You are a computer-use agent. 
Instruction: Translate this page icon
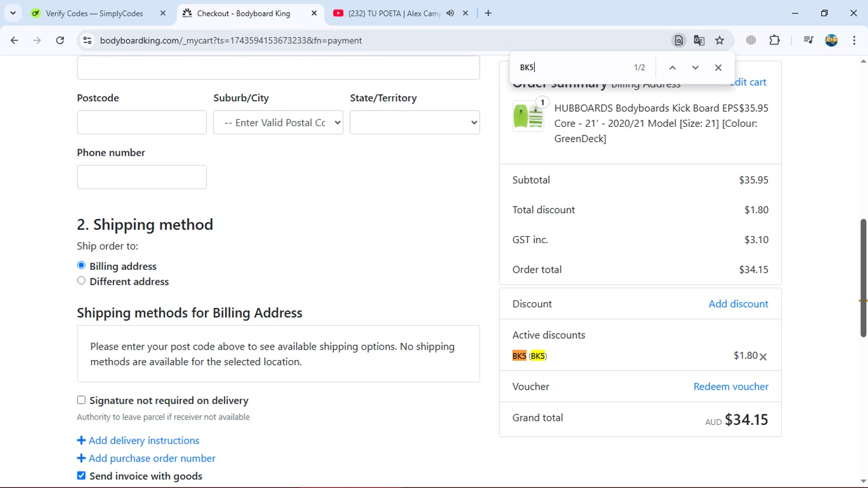[699, 41]
